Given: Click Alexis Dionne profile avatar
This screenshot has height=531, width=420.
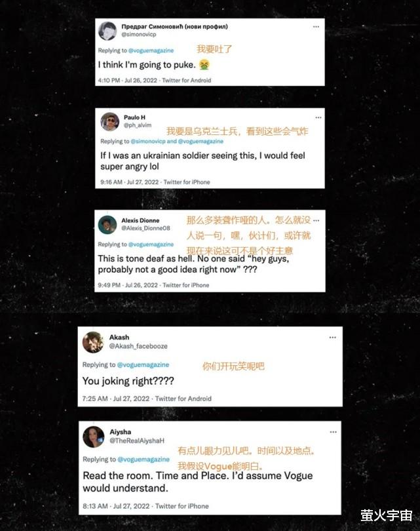Looking at the screenshot, I should 107,224.
